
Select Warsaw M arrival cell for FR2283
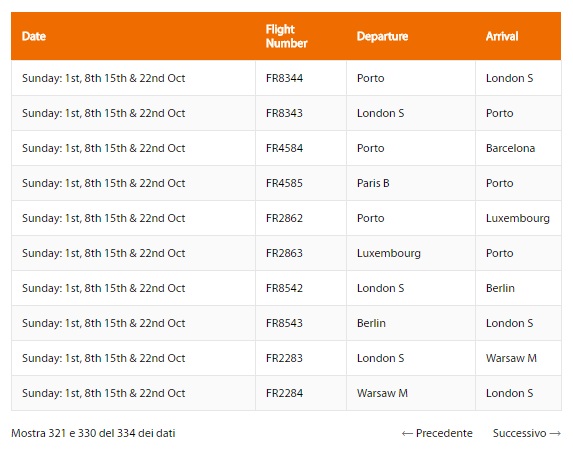coord(518,358)
